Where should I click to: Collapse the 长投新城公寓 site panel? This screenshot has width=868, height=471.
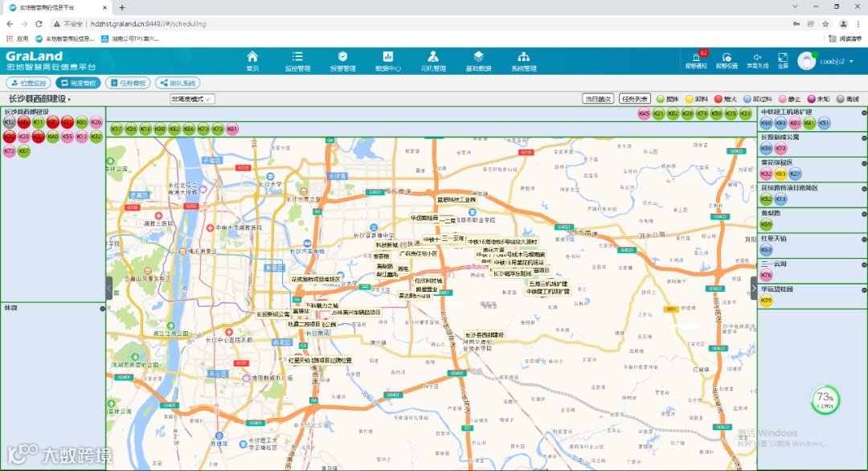[x=863, y=137]
